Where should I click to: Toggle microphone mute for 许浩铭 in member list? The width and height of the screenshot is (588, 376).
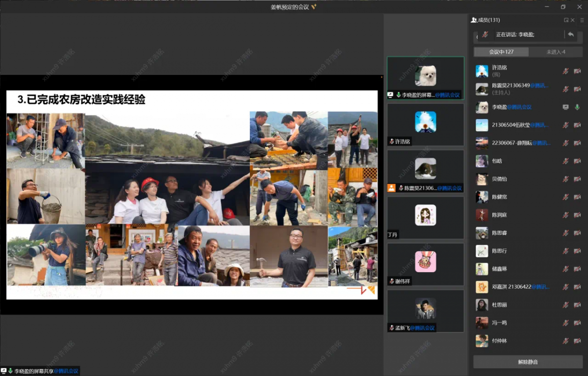point(565,71)
